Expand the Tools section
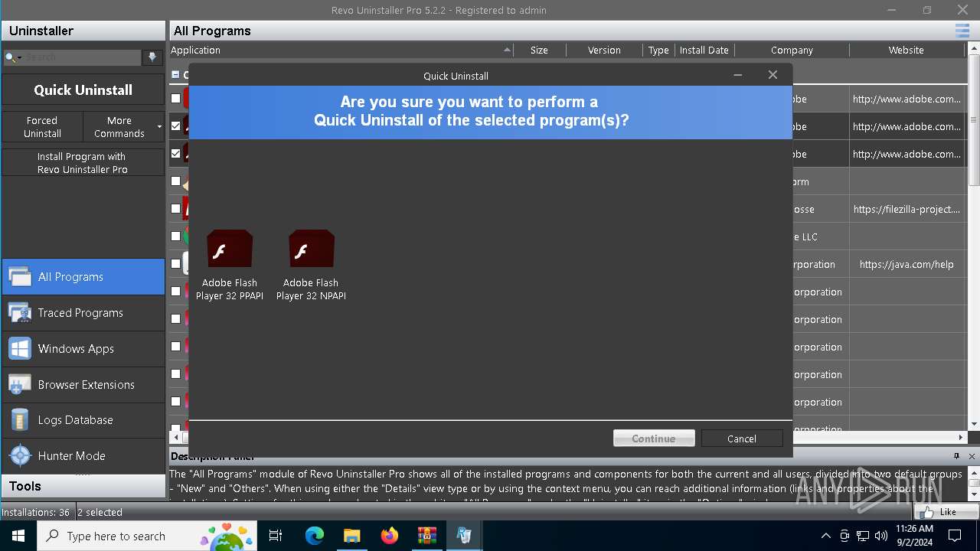The height and width of the screenshot is (551, 980). (x=83, y=486)
